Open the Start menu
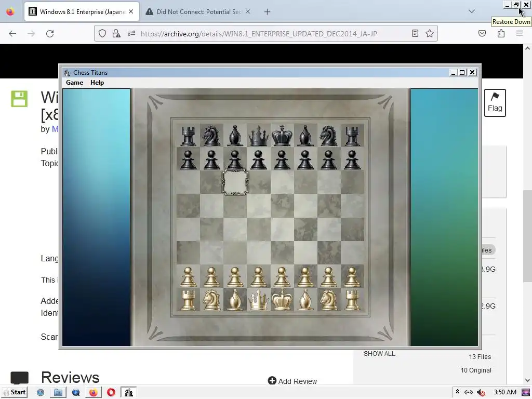The image size is (532, 399). 14,392
